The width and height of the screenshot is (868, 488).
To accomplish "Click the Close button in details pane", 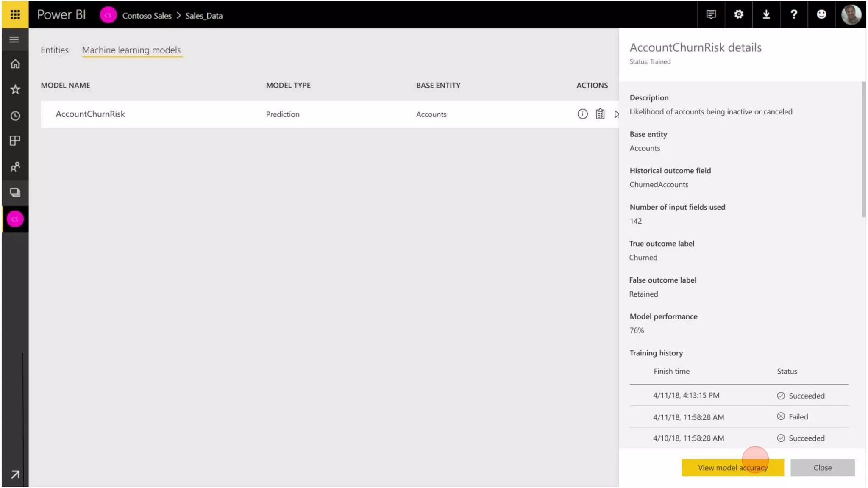I will (x=822, y=468).
